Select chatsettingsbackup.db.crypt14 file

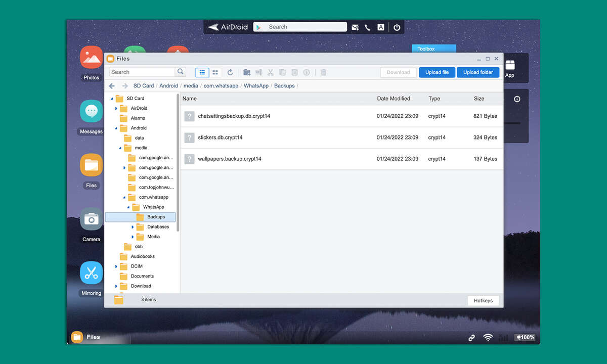341,116
